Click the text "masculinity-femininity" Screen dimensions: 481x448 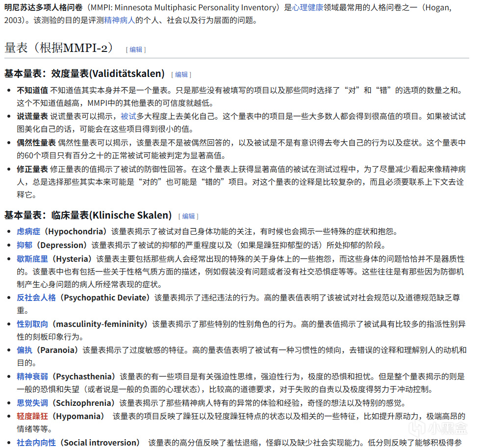click(100, 324)
